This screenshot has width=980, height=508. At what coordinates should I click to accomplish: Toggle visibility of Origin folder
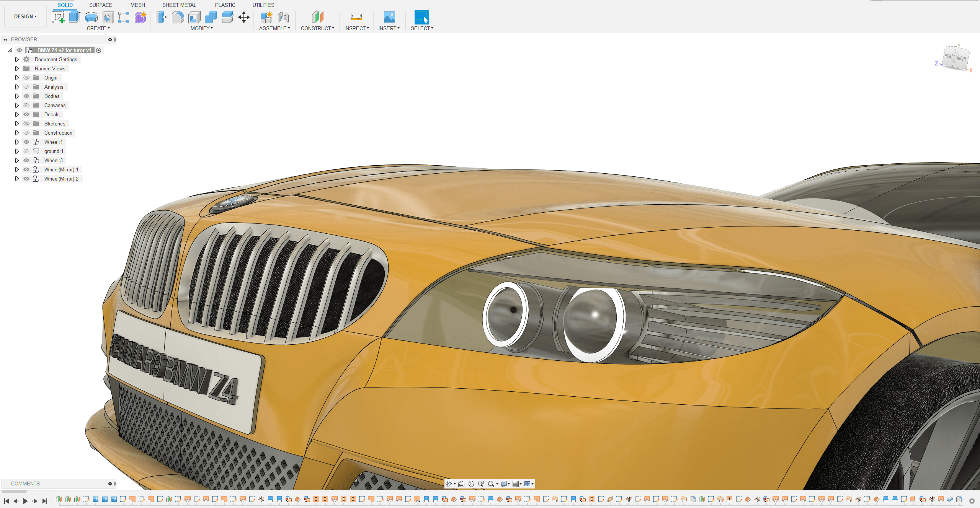(26, 78)
